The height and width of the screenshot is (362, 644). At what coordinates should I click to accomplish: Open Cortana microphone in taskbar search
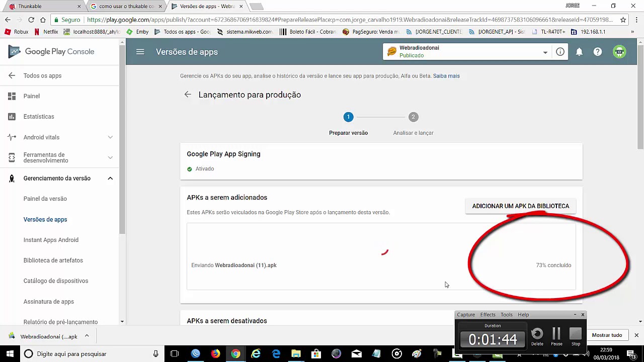156,354
